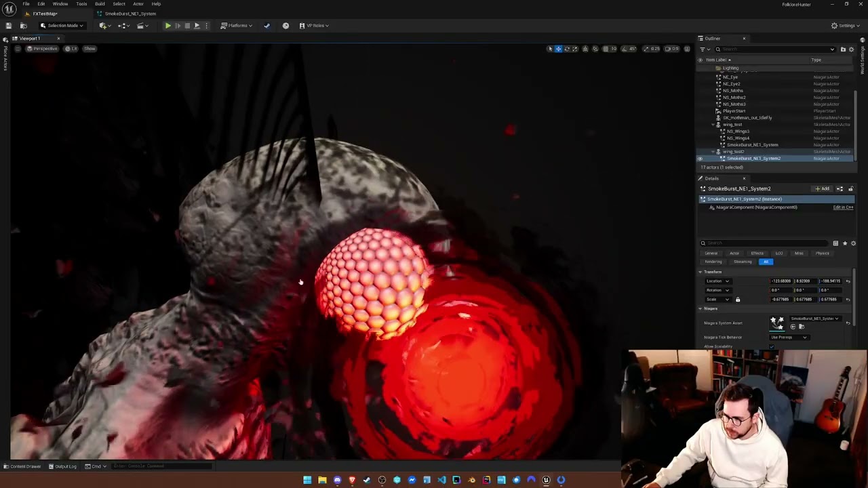Select the Select Objects viewport tool
Viewport: 868px width, 488px height.
point(550,49)
